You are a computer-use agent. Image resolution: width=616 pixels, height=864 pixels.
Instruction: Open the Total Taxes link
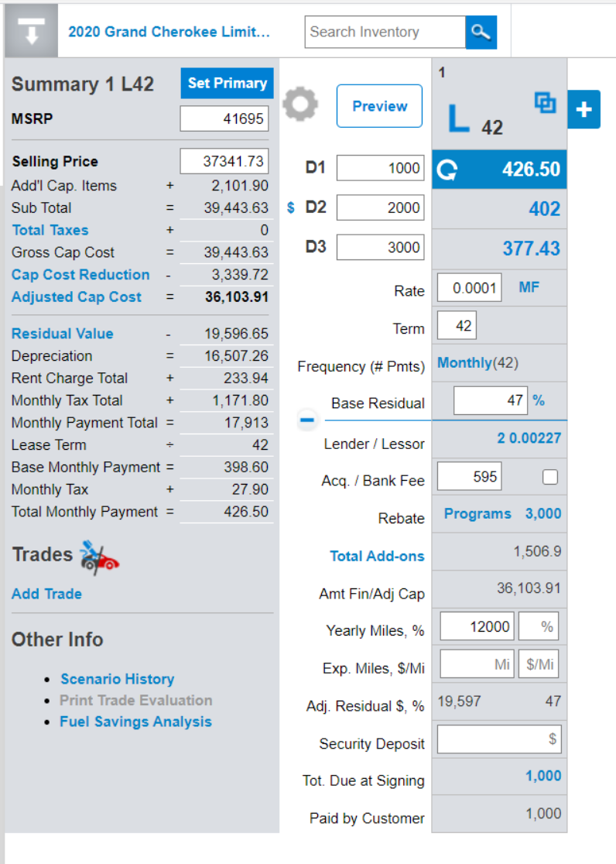point(50,230)
